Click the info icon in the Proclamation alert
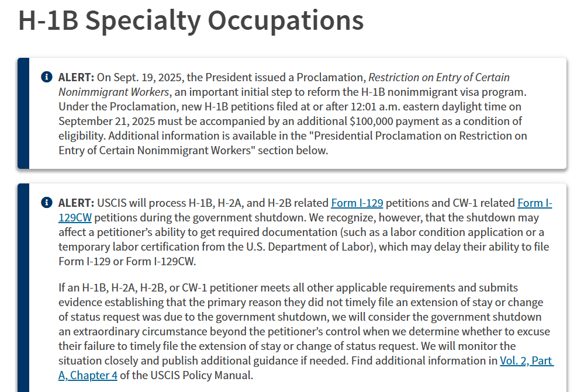This screenshot has width=584, height=392. click(x=47, y=77)
